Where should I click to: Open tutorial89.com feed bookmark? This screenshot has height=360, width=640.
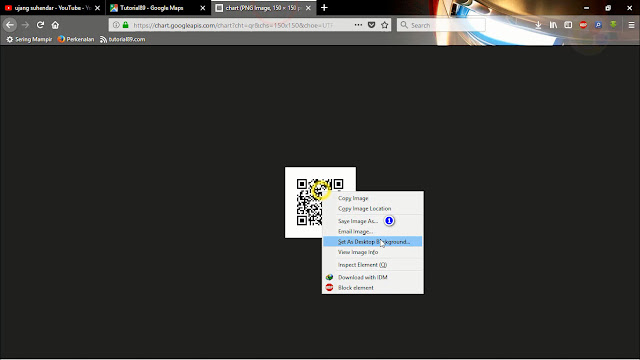click(x=122, y=39)
